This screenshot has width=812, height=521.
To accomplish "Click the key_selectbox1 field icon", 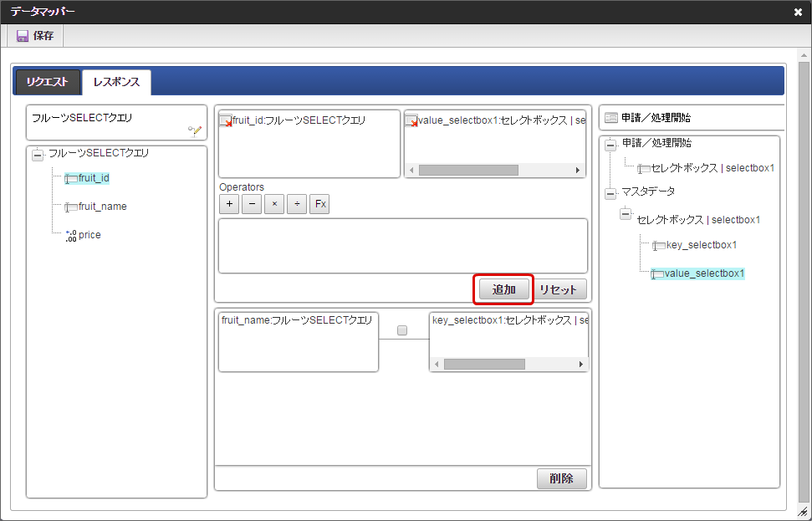I will [x=659, y=246].
